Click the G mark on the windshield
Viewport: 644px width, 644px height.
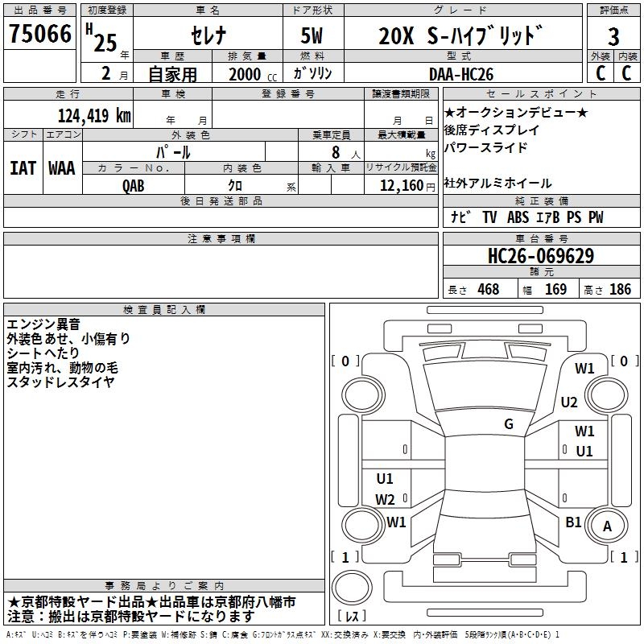click(509, 424)
